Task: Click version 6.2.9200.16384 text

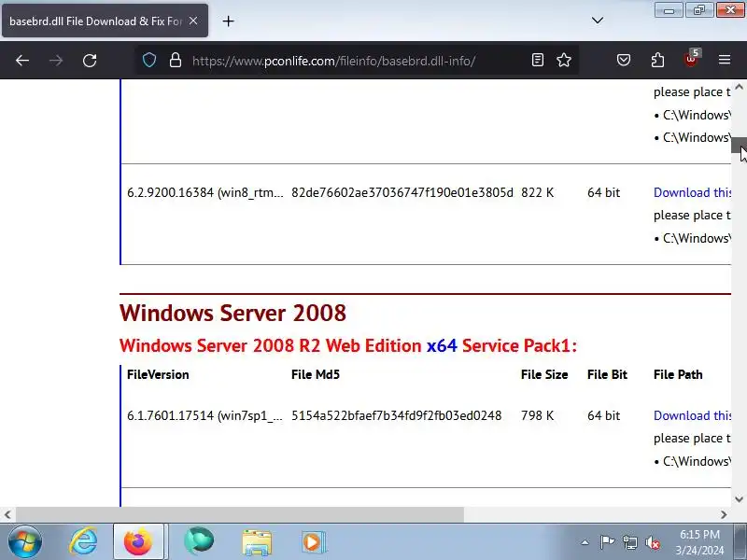Action: click(204, 192)
